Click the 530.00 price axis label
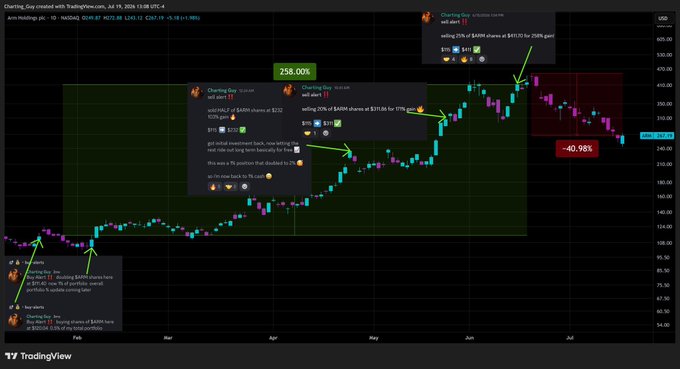The width and height of the screenshot is (680, 369). click(x=664, y=55)
